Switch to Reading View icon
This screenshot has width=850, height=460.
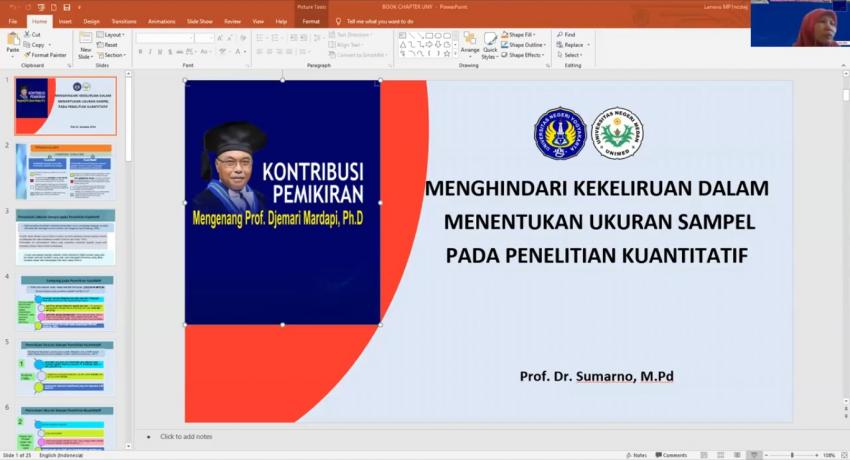pos(737,455)
